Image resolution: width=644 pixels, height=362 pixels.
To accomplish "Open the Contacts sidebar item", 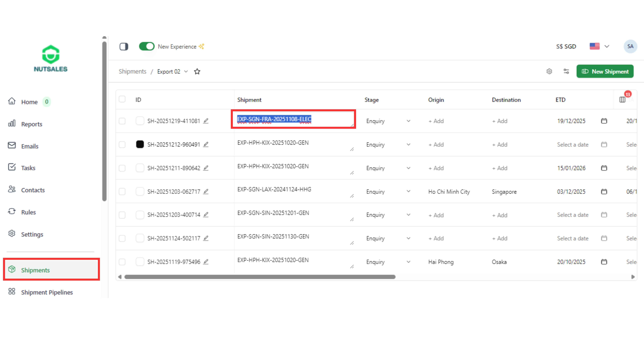I will [x=33, y=190].
